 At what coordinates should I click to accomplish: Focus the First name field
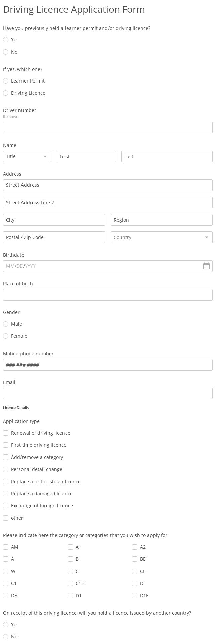tap(86, 157)
